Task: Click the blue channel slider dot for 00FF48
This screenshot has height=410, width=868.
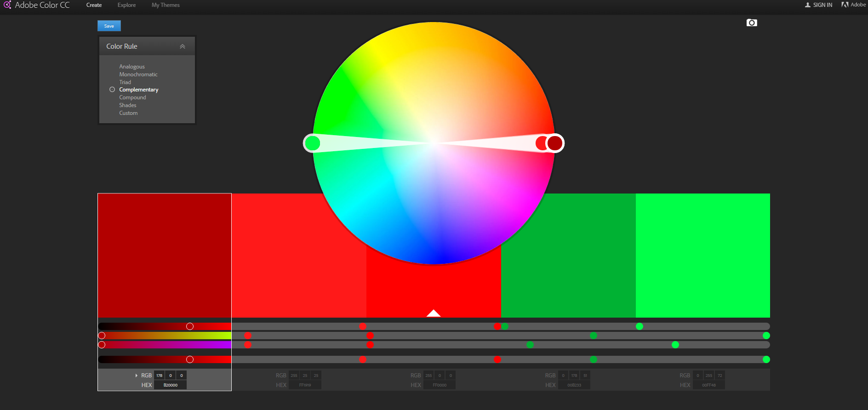Action: pos(675,345)
